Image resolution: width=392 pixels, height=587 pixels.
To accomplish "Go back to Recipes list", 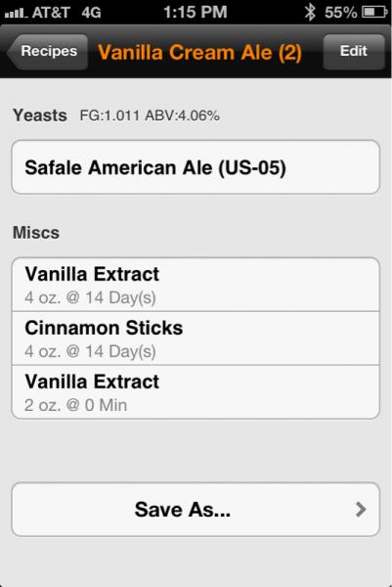I will [47, 51].
